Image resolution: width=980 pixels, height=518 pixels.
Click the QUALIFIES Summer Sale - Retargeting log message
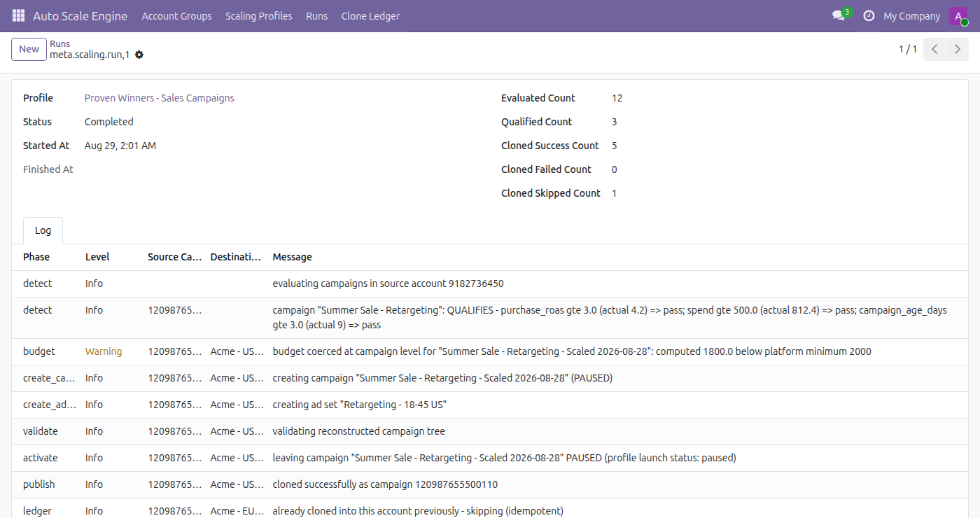pyautogui.click(x=610, y=318)
